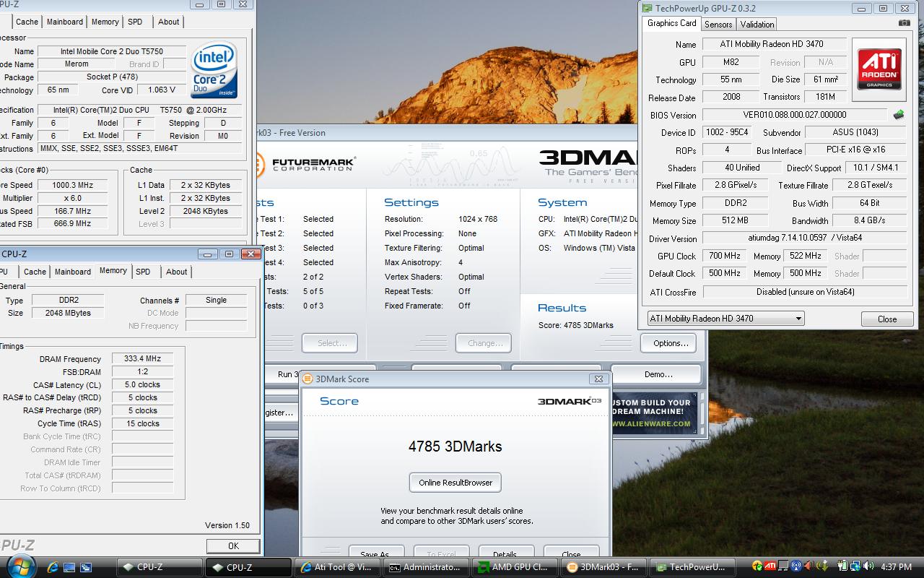Click the Show Desktop quick launch icon
Image resolution: width=924 pixels, height=578 pixels.
71,567
